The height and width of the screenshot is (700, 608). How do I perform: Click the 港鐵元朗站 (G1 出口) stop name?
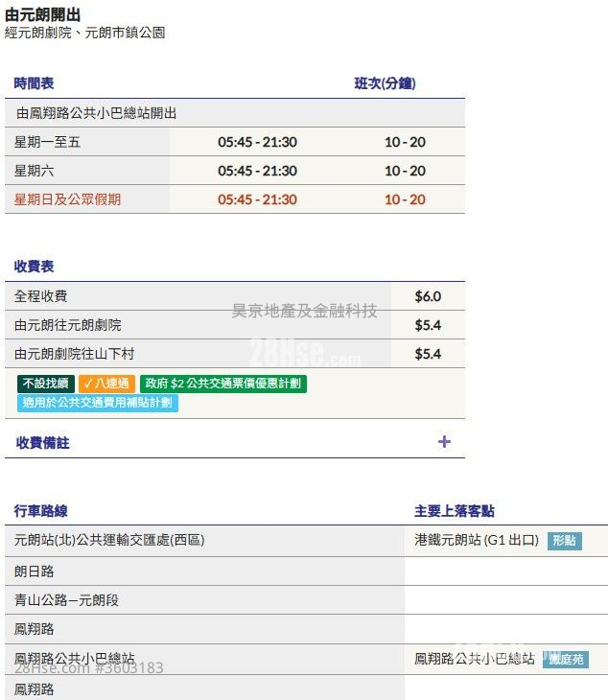tap(476, 540)
